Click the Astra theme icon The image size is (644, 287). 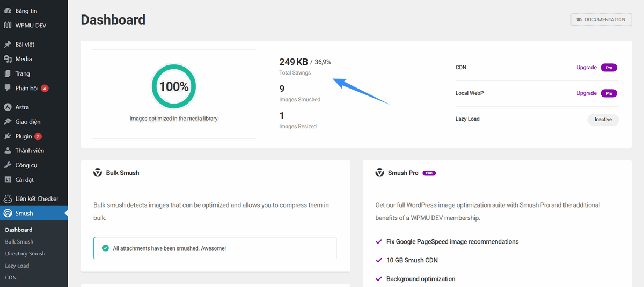coord(8,107)
